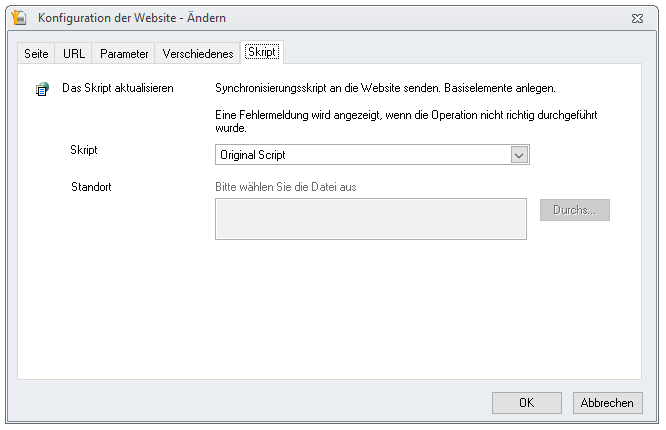666x430 pixels.
Task: Close the Konfiguration der Website dialog
Action: (x=637, y=18)
